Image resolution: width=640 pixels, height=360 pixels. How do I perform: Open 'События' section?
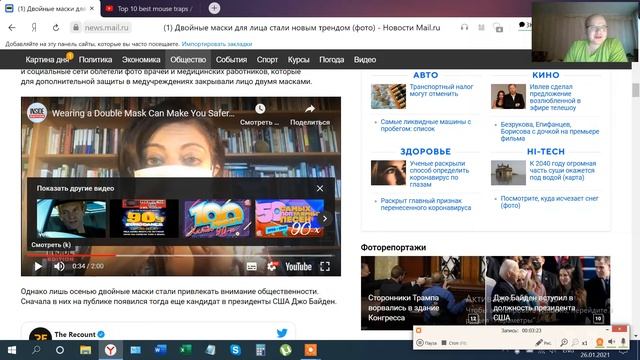coord(231,60)
